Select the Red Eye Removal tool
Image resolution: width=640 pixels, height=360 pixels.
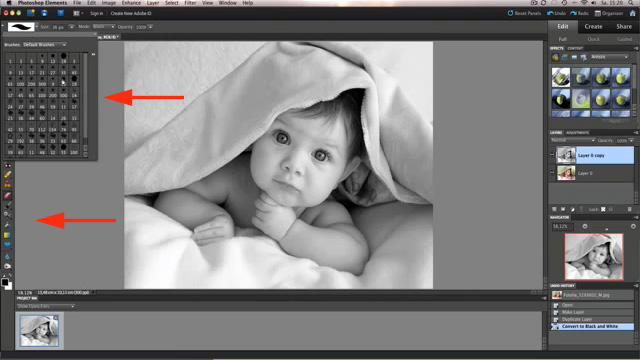[7, 165]
